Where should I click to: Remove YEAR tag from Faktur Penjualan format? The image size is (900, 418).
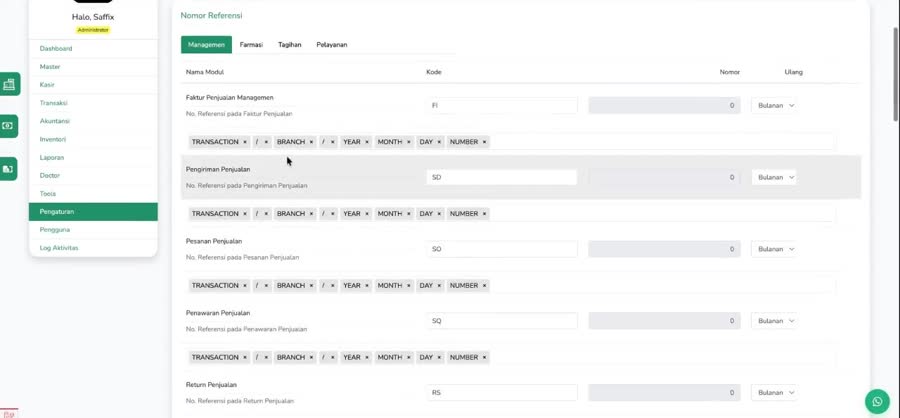pos(367,142)
